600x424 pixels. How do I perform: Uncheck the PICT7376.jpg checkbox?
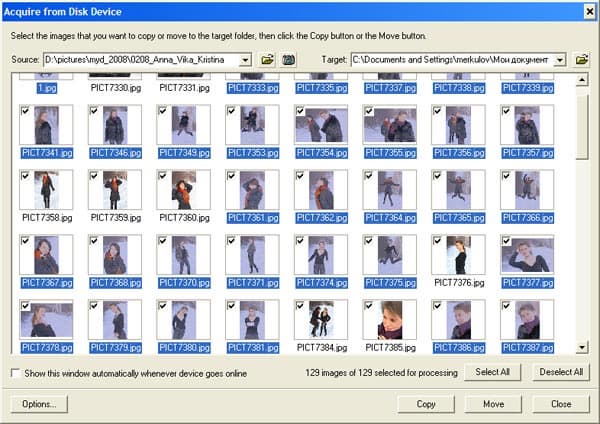pyautogui.click(x=437, y=241)
